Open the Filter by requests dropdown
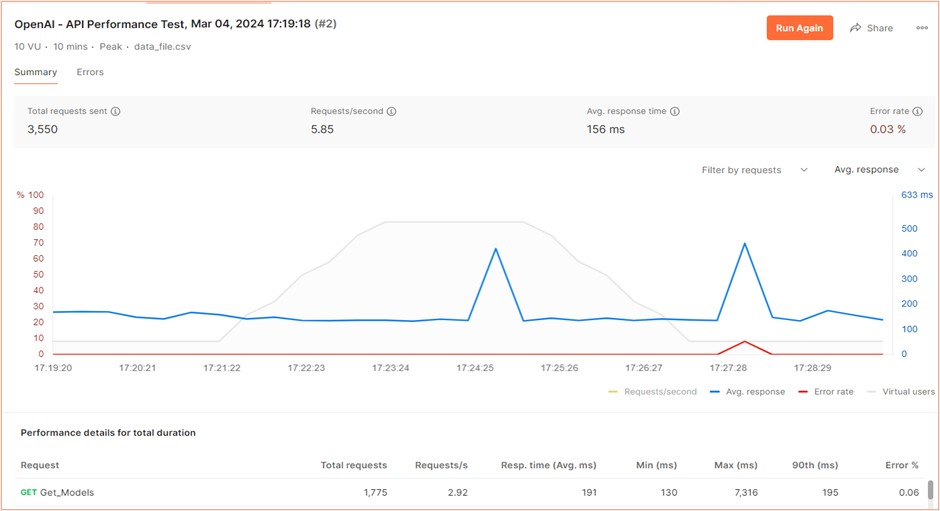The width and height of the screenshot is (940, 511). pyautogui.click(x=755, y=170)
